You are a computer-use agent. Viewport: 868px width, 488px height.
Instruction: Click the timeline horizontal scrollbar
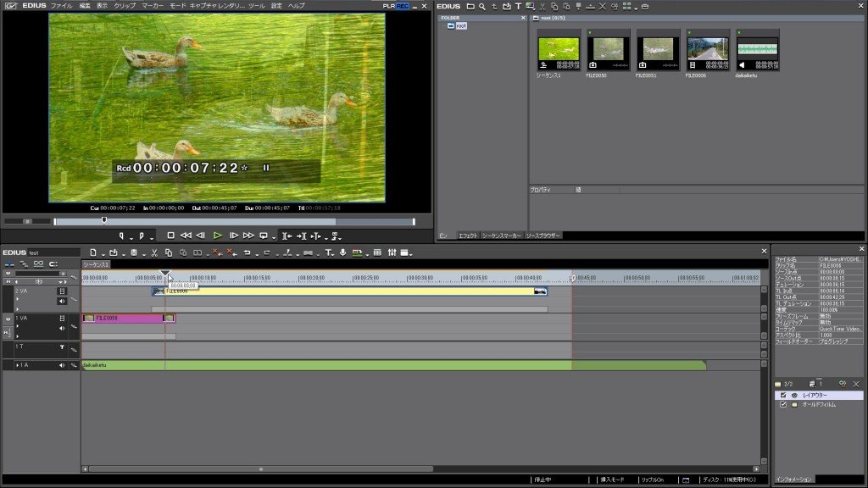pos(260,469)
